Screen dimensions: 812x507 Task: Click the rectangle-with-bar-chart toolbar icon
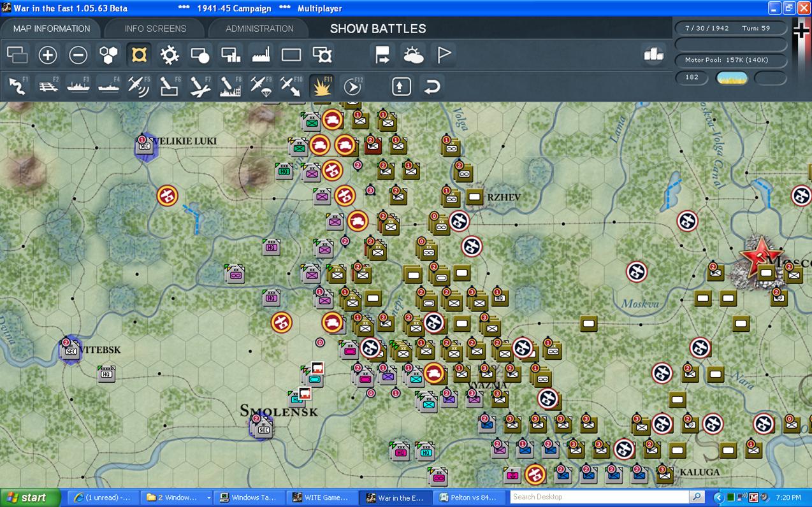click(x=231, y=55)
